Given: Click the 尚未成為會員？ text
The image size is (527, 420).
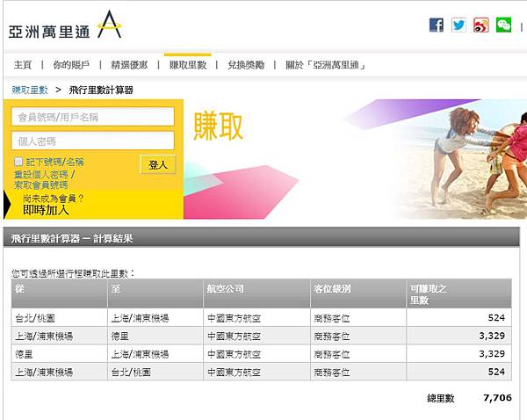Looking at the screenshot, I should tap(53, 199).
